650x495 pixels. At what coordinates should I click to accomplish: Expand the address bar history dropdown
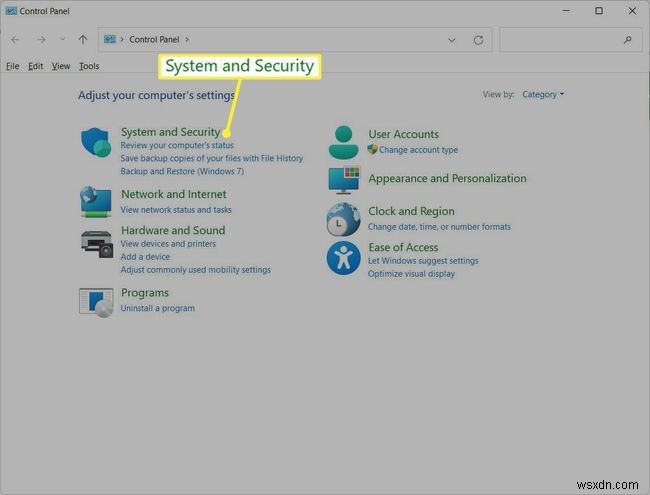pyautogui.click(x=452, y=40)
